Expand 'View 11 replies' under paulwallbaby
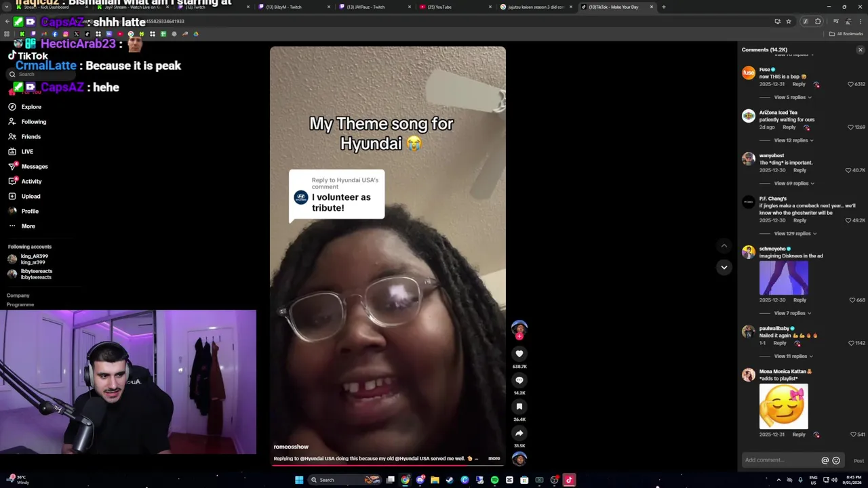The height and width of the screenshot is (488, 868). [x=793, y=356]
